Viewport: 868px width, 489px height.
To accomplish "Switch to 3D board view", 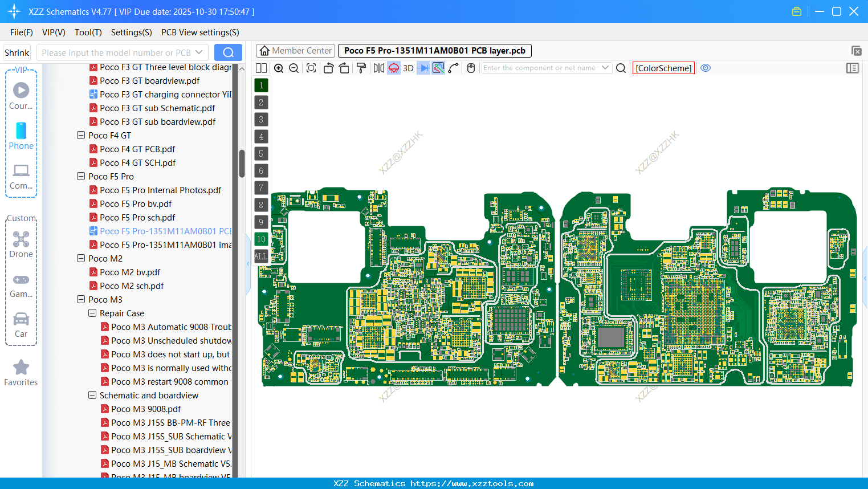I will [x=408, y=68].
